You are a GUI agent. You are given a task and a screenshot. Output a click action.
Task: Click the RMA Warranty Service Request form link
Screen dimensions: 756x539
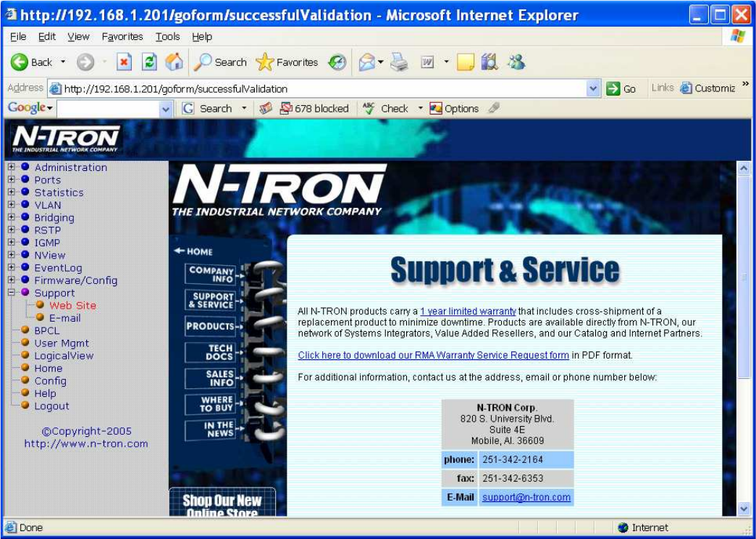434,355
